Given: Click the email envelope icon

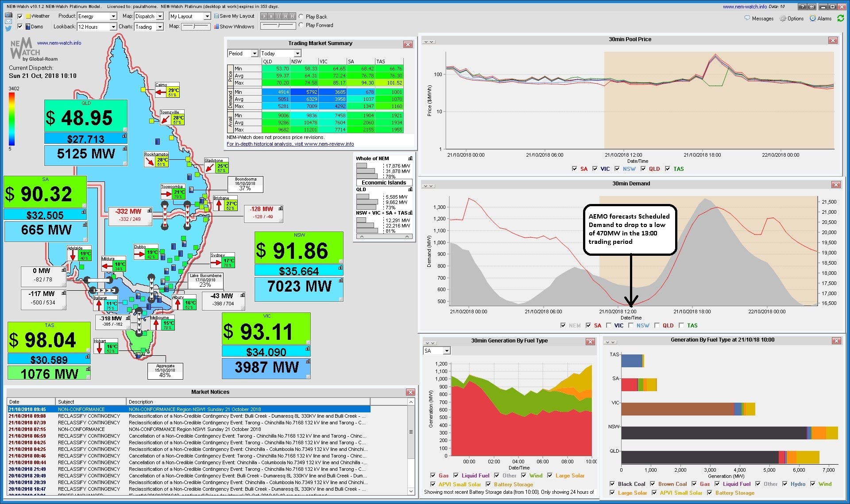Looking at the screenshot, I should pyautogui.click(x=8, y=21).
